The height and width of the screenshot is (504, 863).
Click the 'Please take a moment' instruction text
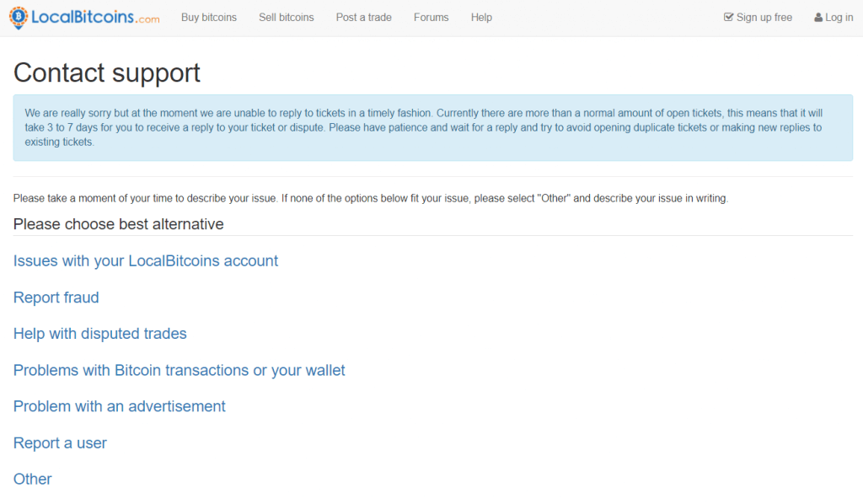[371, 198]
